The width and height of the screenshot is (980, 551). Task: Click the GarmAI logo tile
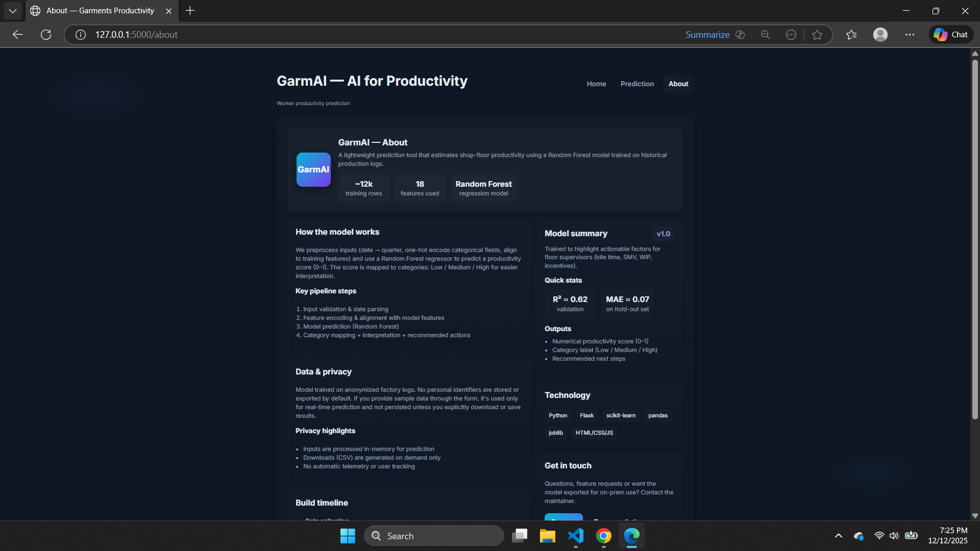[313, 169]
